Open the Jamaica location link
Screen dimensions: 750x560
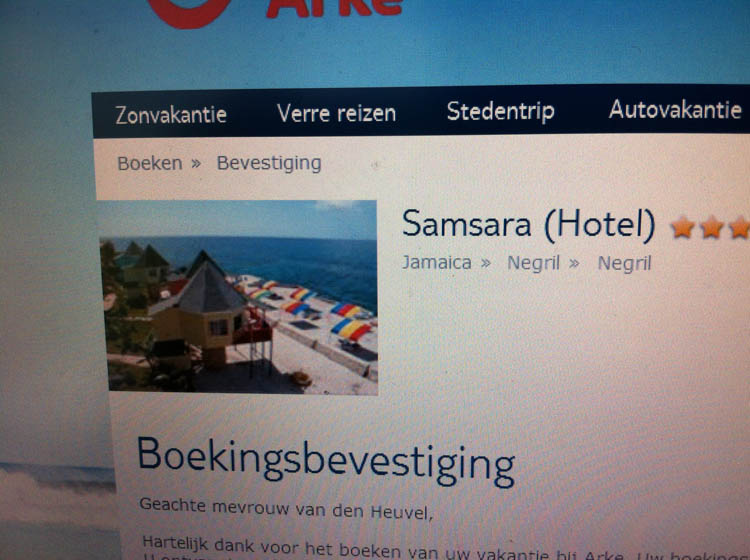[437, 263]
